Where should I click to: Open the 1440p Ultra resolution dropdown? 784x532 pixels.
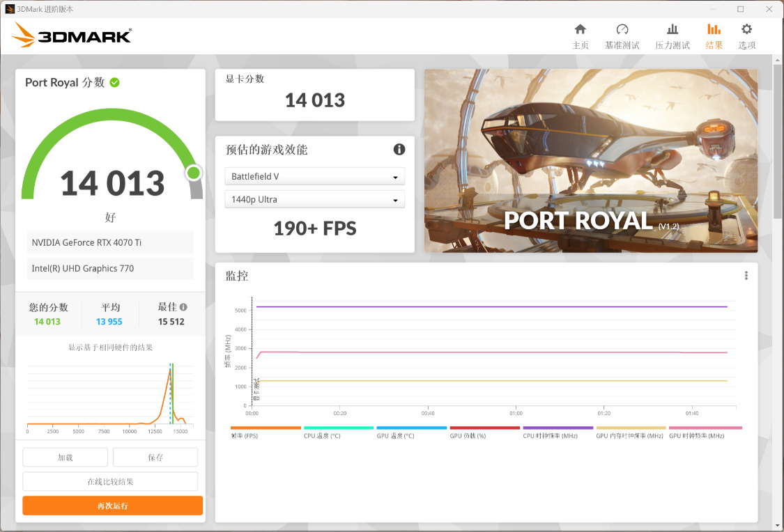(x=314, y=199)
